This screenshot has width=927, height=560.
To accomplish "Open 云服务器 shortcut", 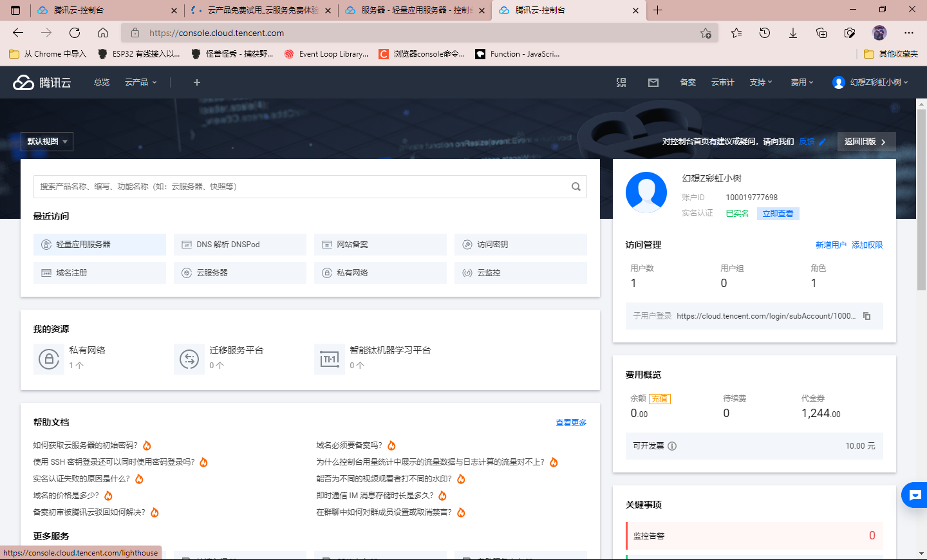I will (240, 273).
